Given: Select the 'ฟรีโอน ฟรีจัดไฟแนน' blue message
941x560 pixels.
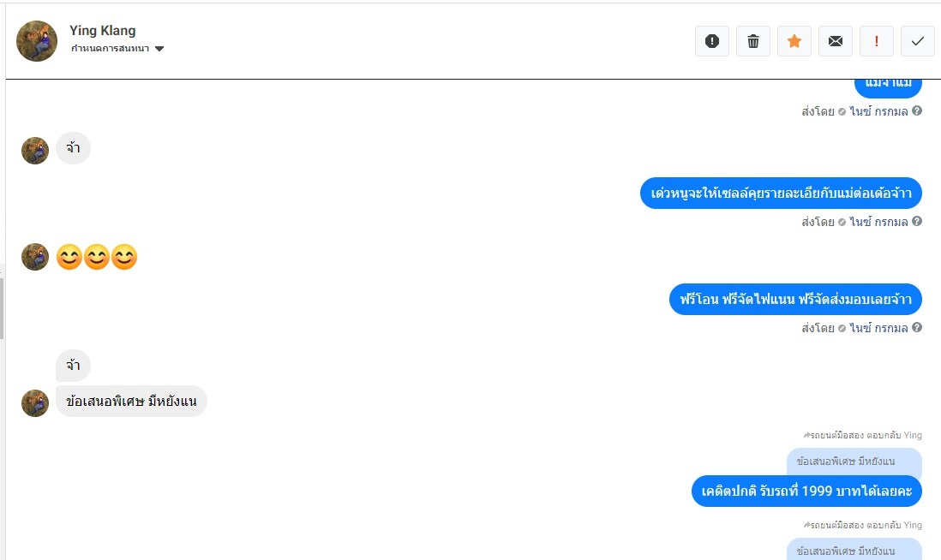Looking at the screenshot, I should [795, 300].
